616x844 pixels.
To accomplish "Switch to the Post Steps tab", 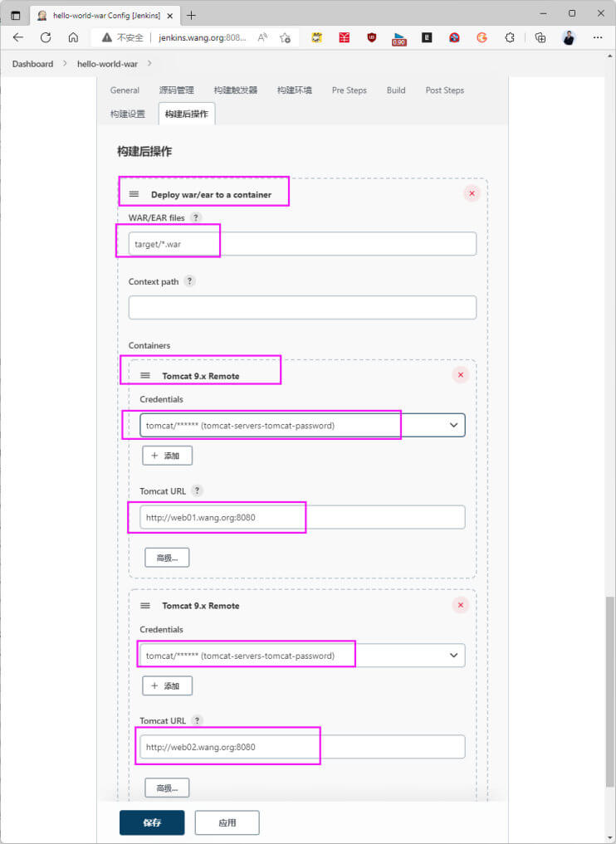I will pos(444,90).
